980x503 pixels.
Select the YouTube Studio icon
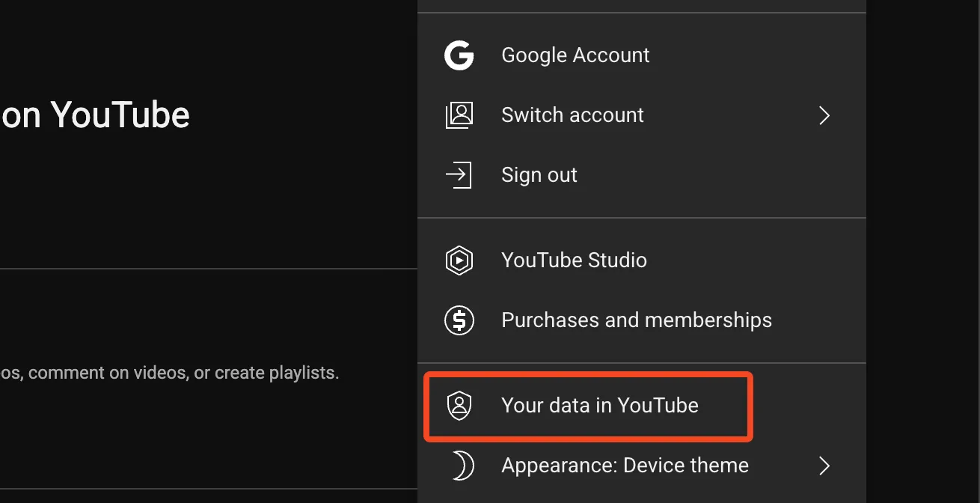459,260
